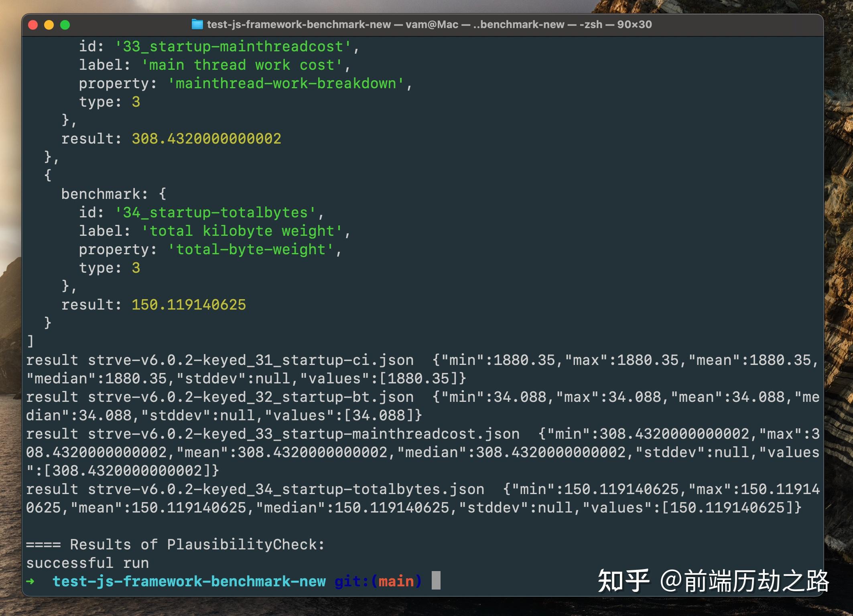Click the yellow minimize traffic light button
This screenshot has width=853, height=616.
click(48, 24)
